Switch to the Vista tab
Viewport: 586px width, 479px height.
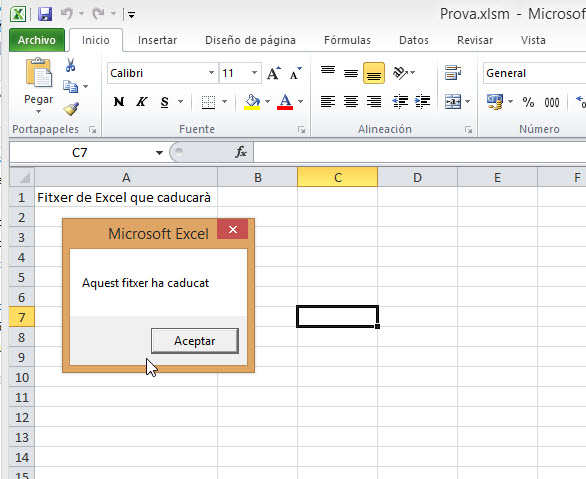point(533,40)
